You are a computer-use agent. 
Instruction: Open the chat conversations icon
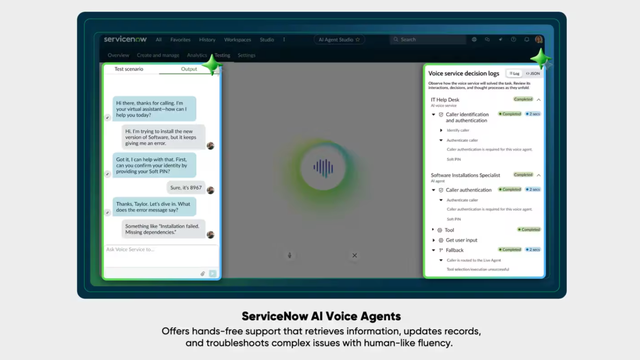(x=487, y=40)
